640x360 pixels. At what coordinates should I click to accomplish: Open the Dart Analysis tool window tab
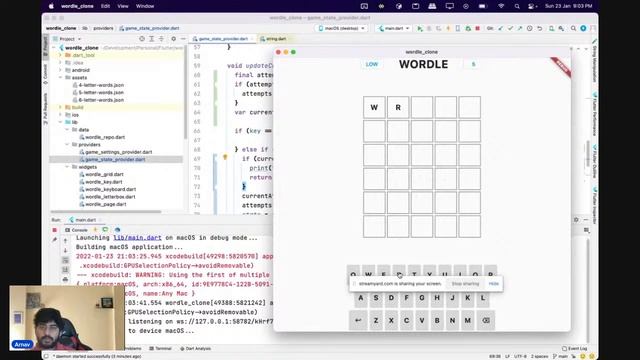[196, 349]
